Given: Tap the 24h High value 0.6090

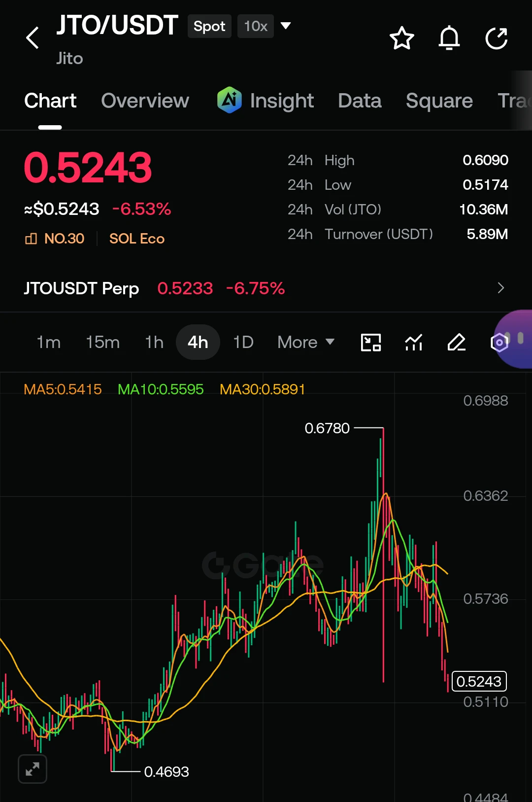Looking at the screenshot, I should 485,160.
